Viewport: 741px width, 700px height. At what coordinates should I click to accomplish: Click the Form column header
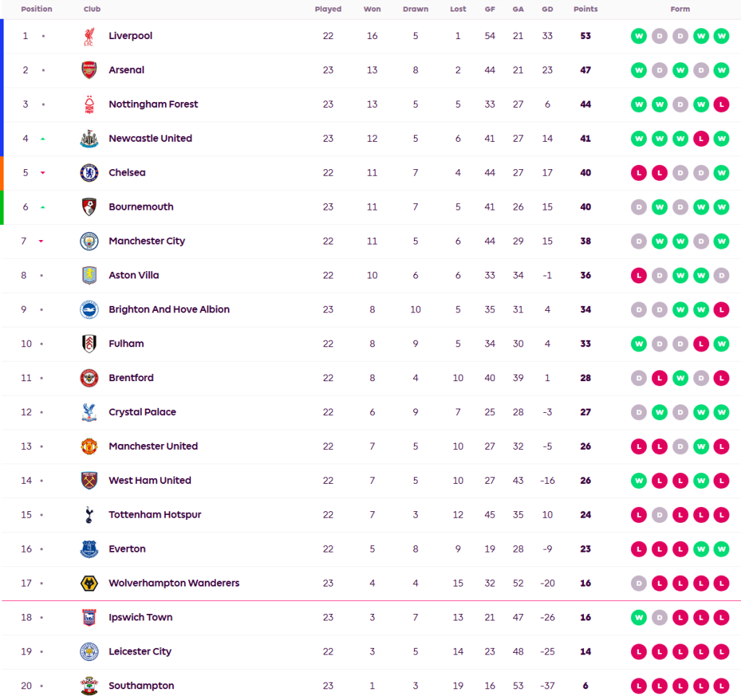point(680,9)
